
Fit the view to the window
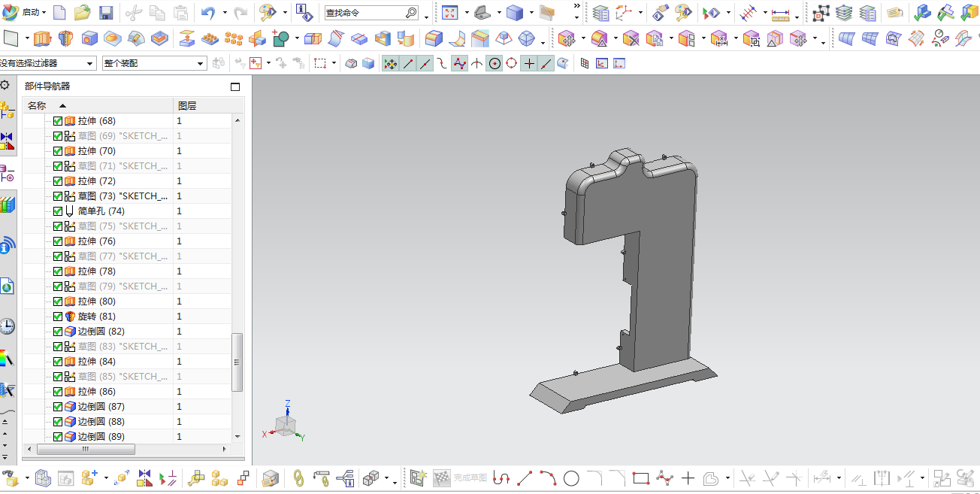tap(449, 13)
